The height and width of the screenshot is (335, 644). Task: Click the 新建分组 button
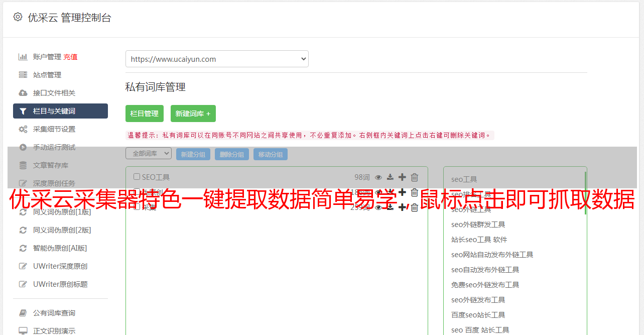[193, 154]
